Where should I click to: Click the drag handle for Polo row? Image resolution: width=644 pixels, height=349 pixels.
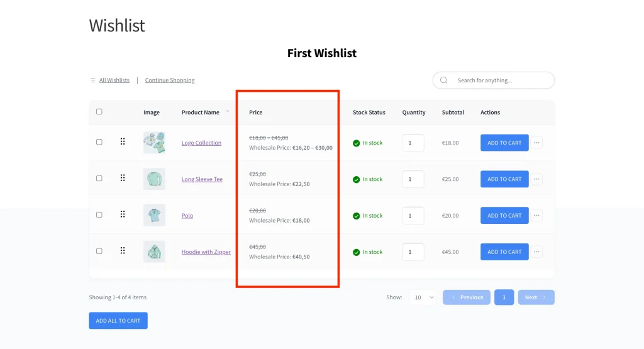pos(123,214)
